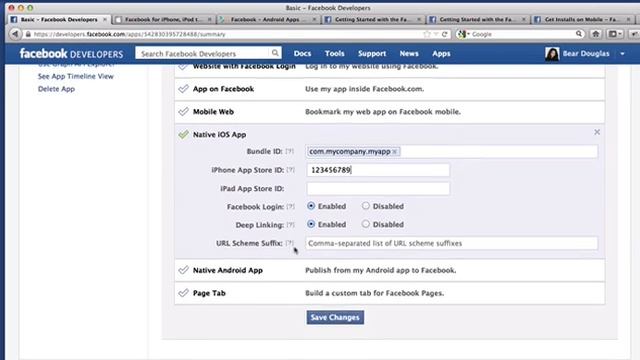Viewport: 640px width, 360px height.
Task: Click the browser home icon
Action: click(x=596, y=34)
